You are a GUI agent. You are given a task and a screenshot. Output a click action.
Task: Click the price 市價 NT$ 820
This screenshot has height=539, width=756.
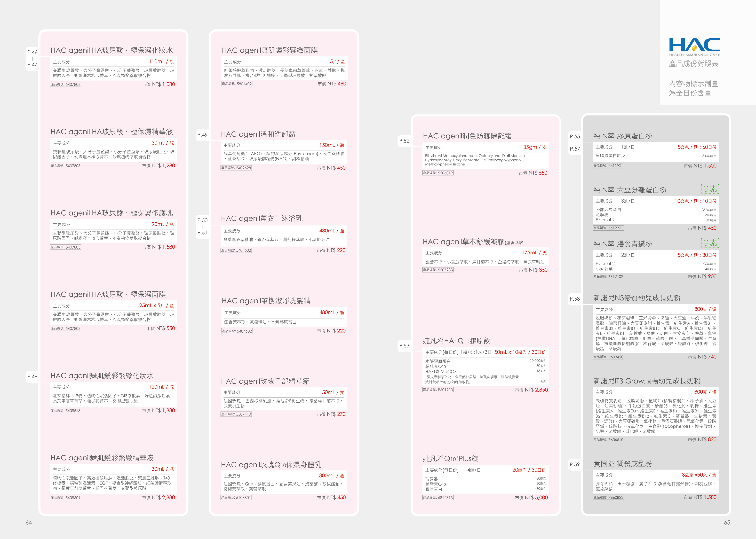pos(702,439)
